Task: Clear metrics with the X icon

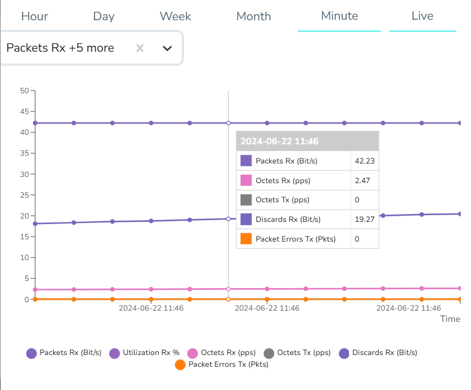Action: click(140, 48)
